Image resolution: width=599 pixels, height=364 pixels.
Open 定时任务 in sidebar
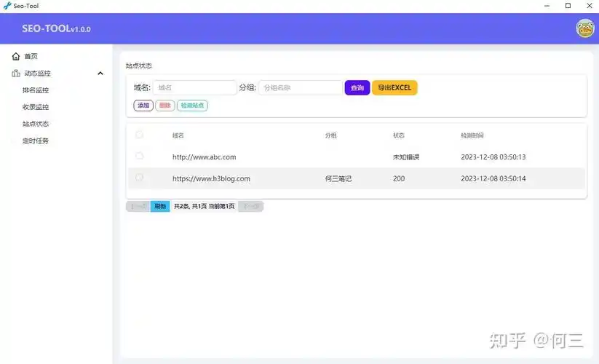point(36,141)
